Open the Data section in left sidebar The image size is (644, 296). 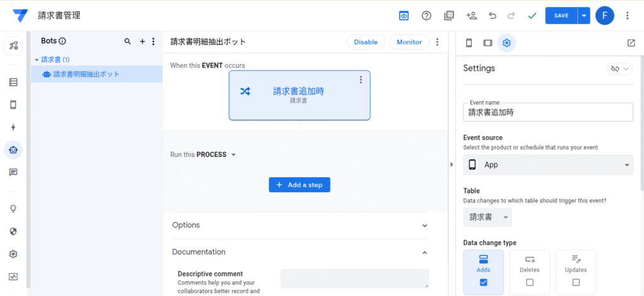(13, 82)
